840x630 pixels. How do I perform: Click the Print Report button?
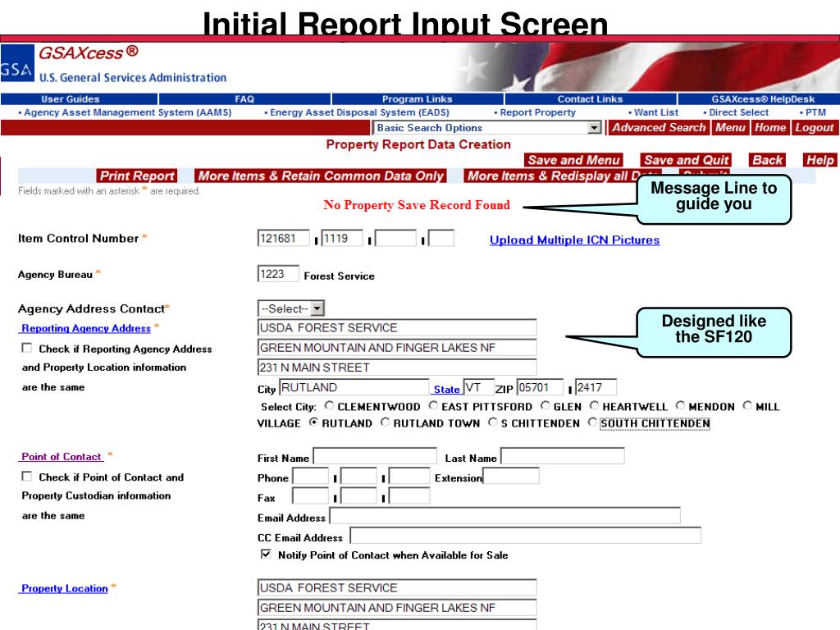[x=137, y=176]
